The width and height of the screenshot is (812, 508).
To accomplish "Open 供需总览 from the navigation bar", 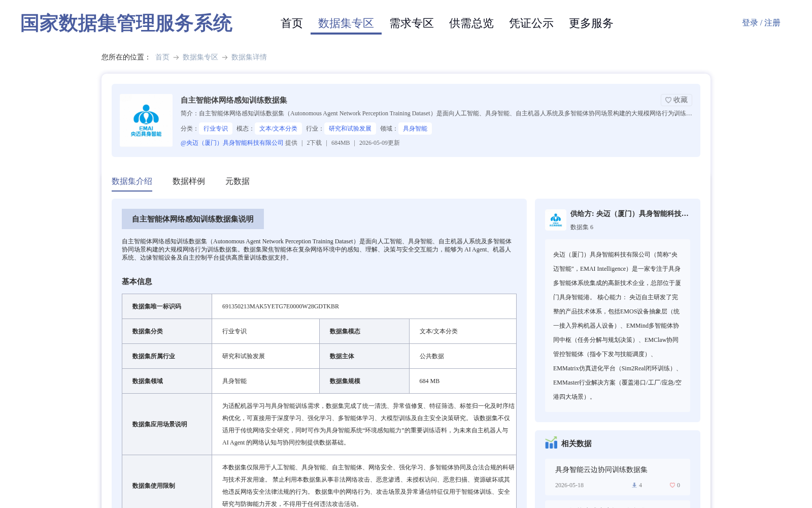I will 471,23.
